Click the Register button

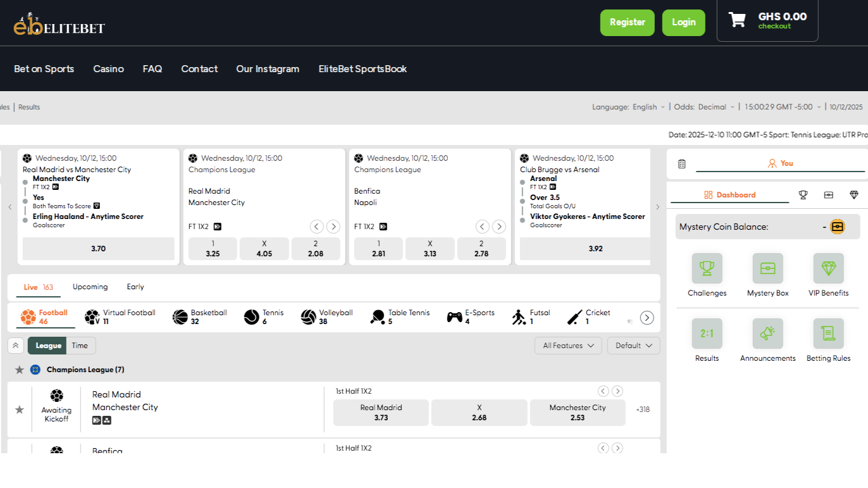coord(628,23)
